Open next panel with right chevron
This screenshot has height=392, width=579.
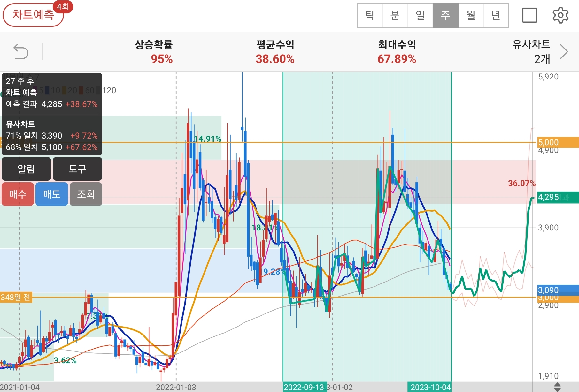click(x=564, y=52)
